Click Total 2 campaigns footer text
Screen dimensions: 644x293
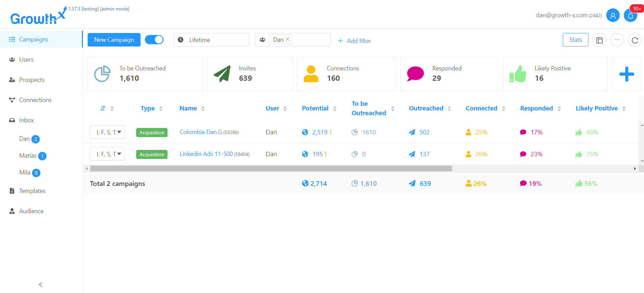(117, 184)
